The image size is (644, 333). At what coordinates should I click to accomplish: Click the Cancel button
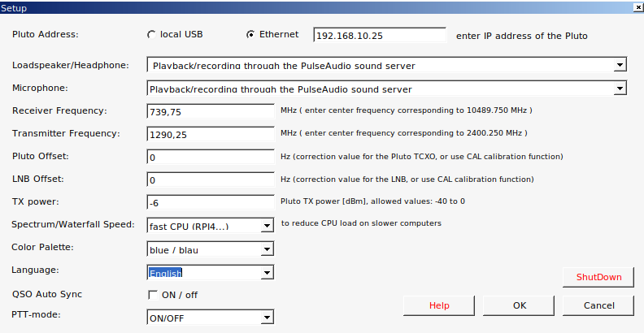point(598,305)
